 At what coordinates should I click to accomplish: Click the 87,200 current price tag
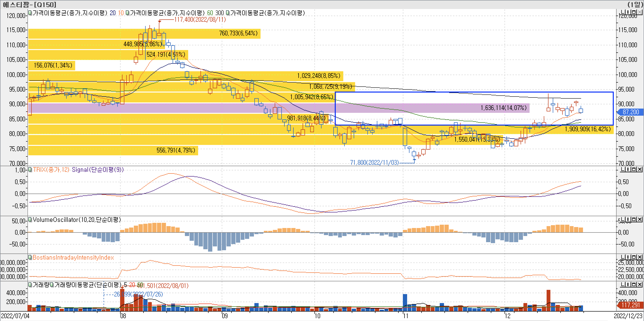pyautogui.click(x=630, y=112)
